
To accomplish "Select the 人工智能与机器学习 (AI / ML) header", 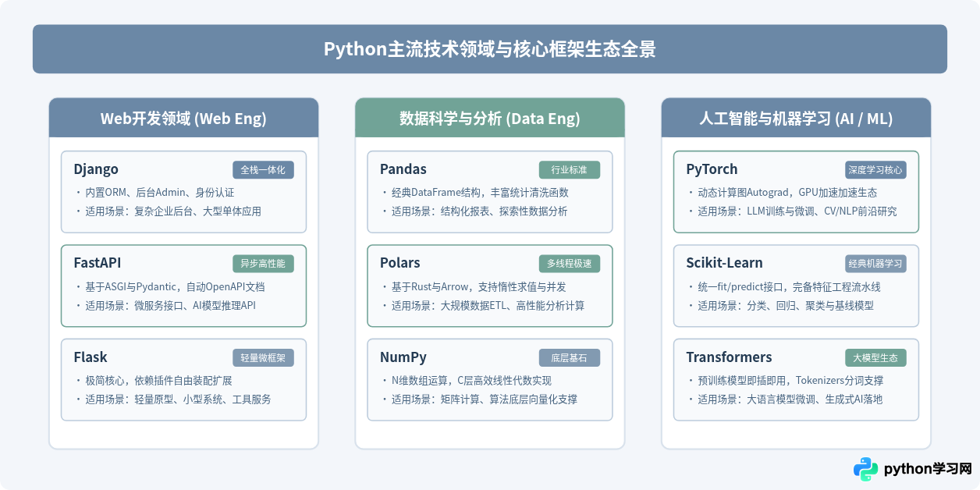I will [796, 118].
